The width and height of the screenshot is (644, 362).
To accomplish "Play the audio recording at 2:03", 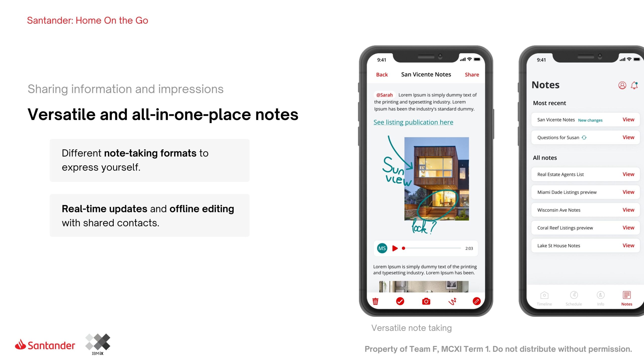I will (x=394, y=248).
